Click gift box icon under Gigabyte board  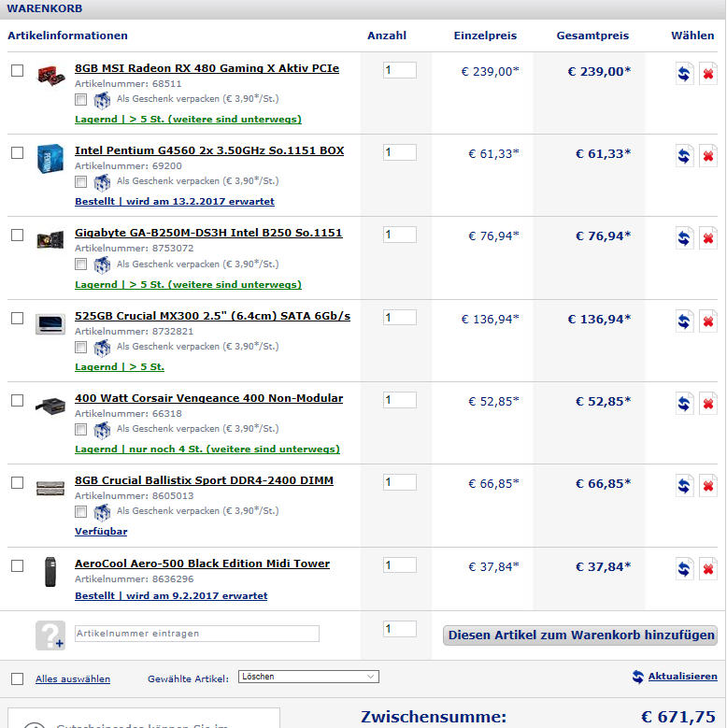point(102,264)
